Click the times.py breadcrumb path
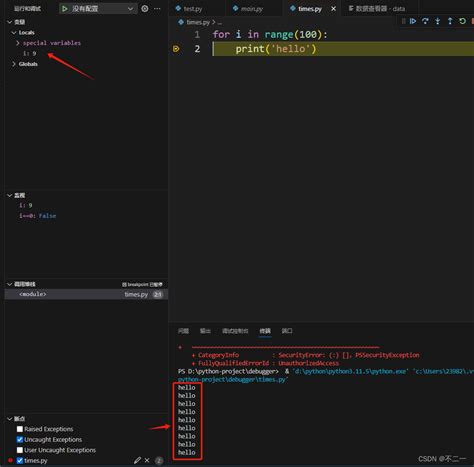The height and width of the screenshot is (467, 474). (198, 22)
